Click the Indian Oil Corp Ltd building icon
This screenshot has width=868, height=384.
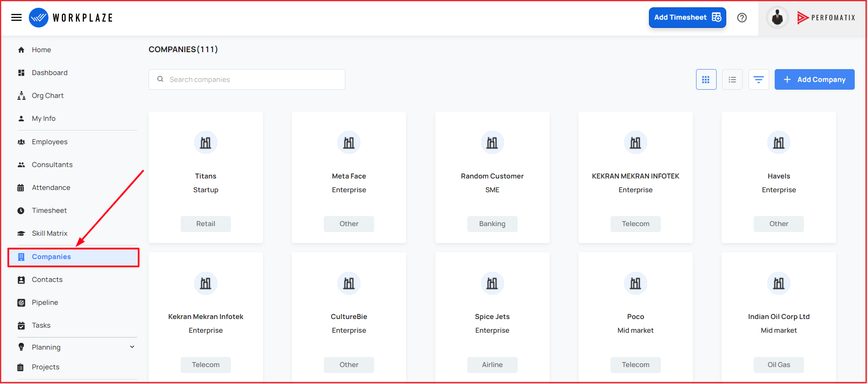(779, 283)
